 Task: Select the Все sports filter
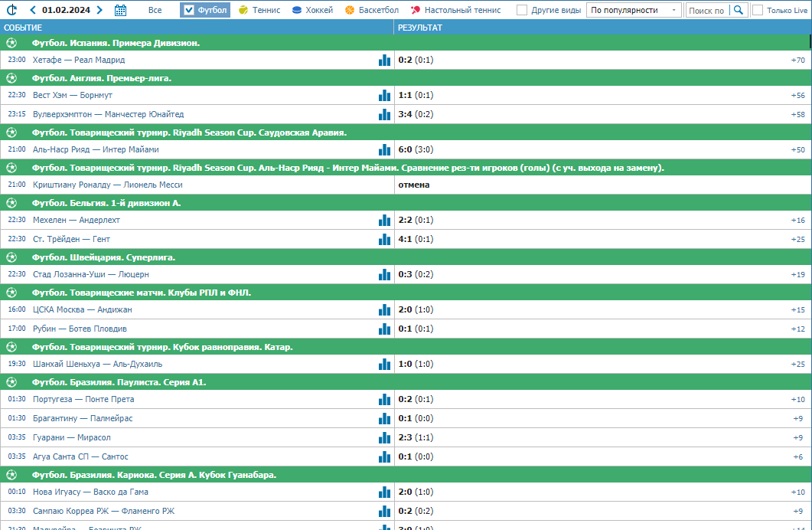(155, 10)
